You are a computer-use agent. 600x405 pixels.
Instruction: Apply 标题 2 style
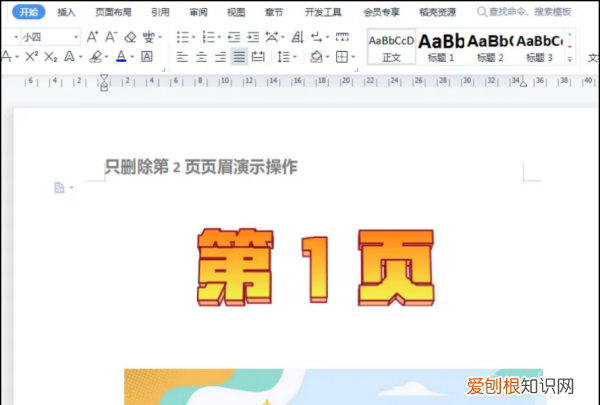(490, 47)
